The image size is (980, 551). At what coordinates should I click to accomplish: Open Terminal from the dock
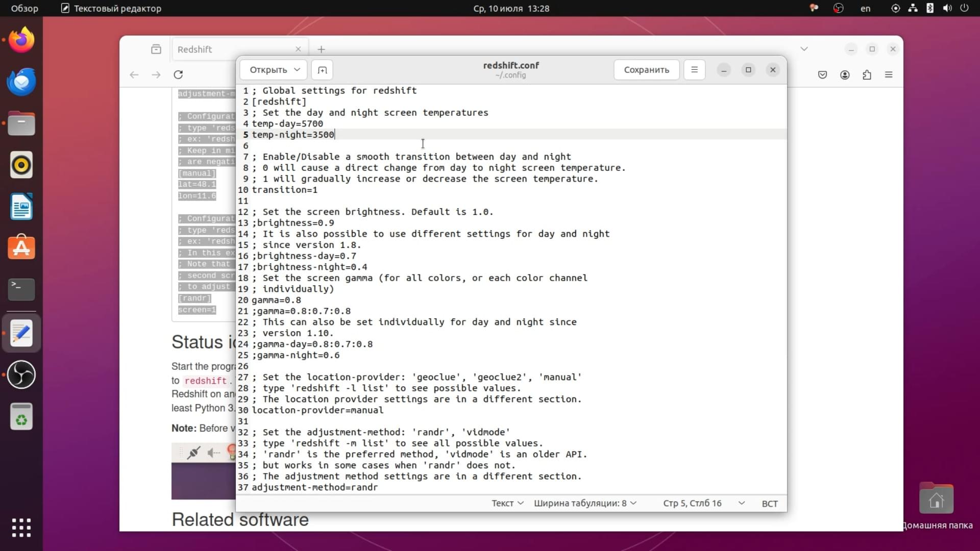coord(21,289)
